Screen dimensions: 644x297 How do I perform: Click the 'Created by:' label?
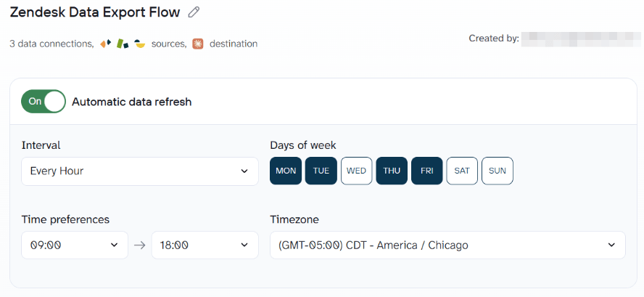(494, 38)
